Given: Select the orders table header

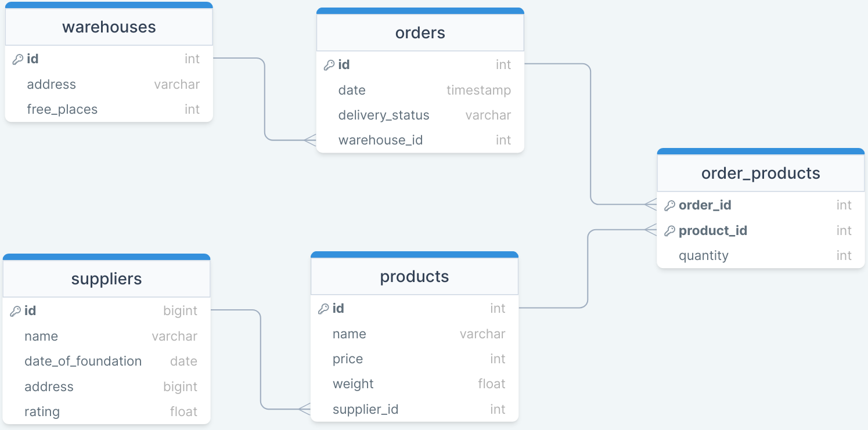Looking at the screenshot, I should [420, 32].
